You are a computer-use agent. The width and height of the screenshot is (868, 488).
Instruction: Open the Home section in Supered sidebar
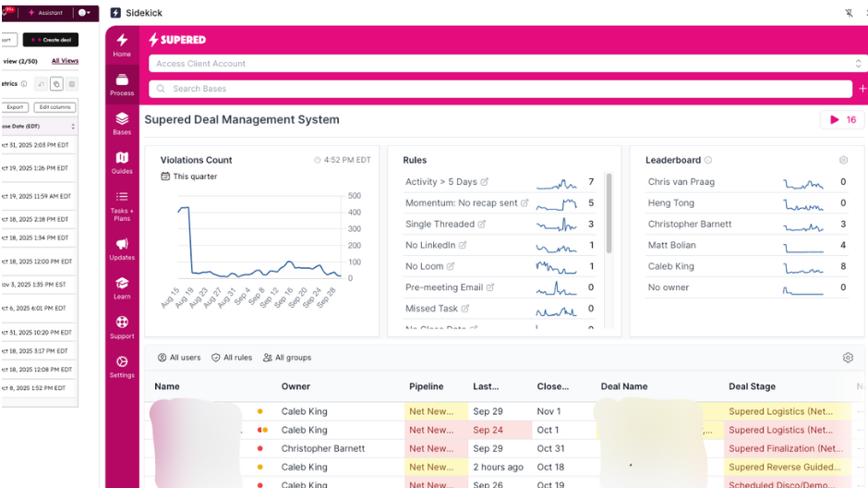pos(122,45)
